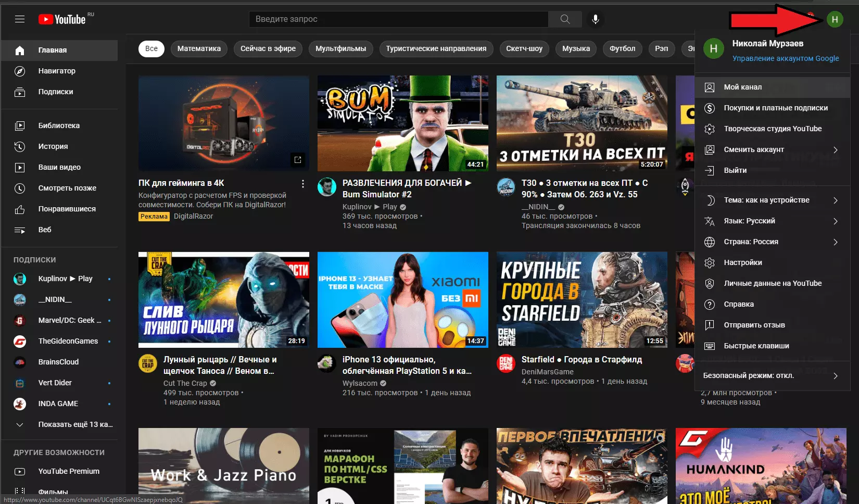Image resolution: width=859 pixels, height=504 pixels.
Task: Open Быстрые клавиши menu item
Action: (x=773, y=346)
